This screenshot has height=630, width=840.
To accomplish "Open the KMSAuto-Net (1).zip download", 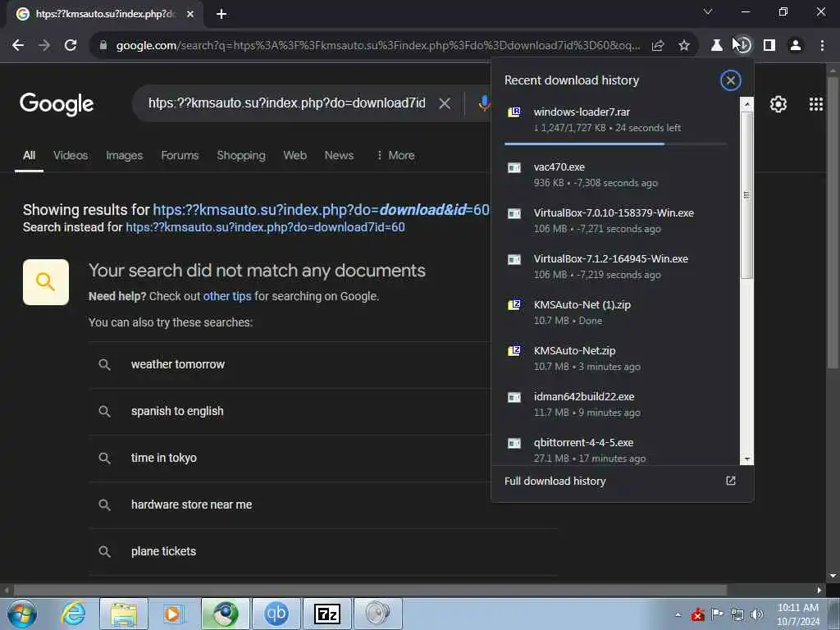I will point(615,313).
